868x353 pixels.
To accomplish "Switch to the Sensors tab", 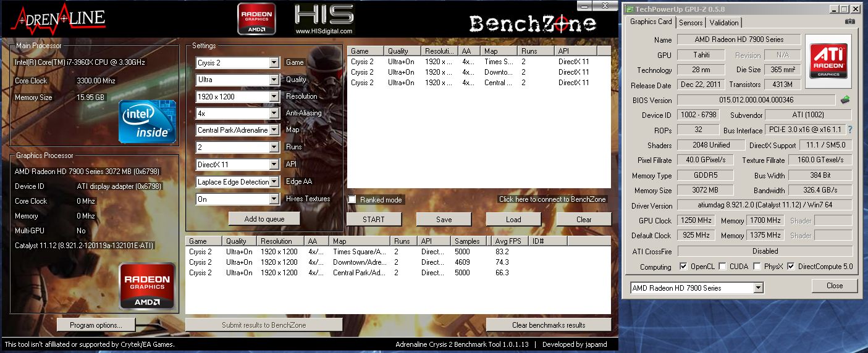I will [x=691, y=23].
